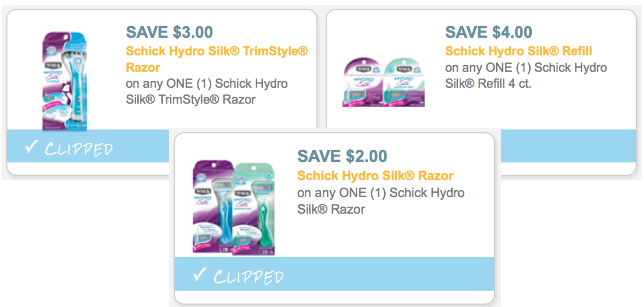Click the Razor word under the TrimStyle title
Screen dimensions: 644x307
click(x=143, y=67)
